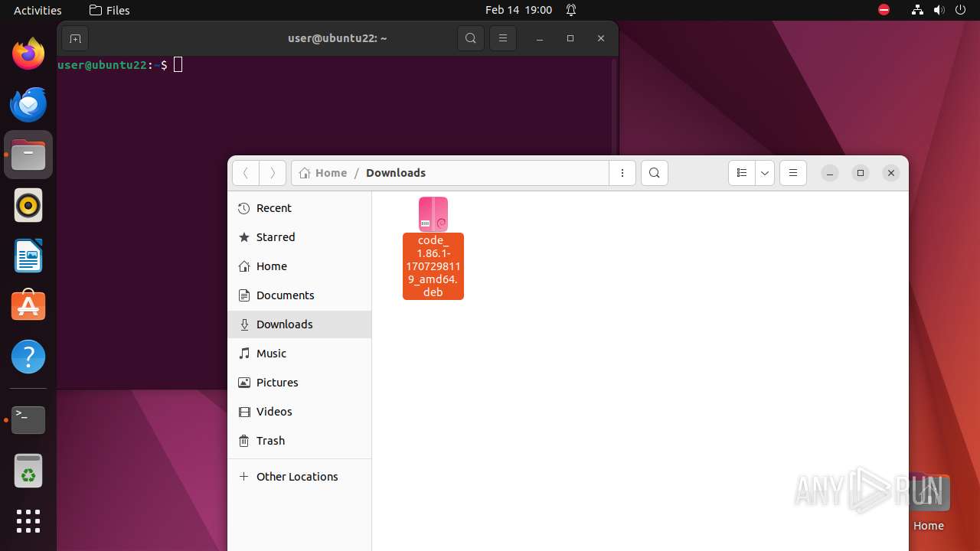The image size is (980, 551).
Task: Open Recent in the Files sidebar
Action: point(299,208)
